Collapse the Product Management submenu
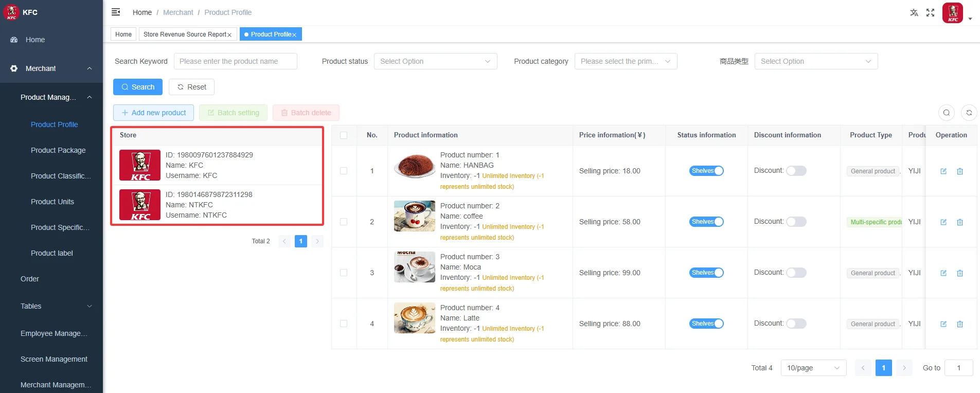Viewport: 980px width, 393px height. (x=51, y=97)
